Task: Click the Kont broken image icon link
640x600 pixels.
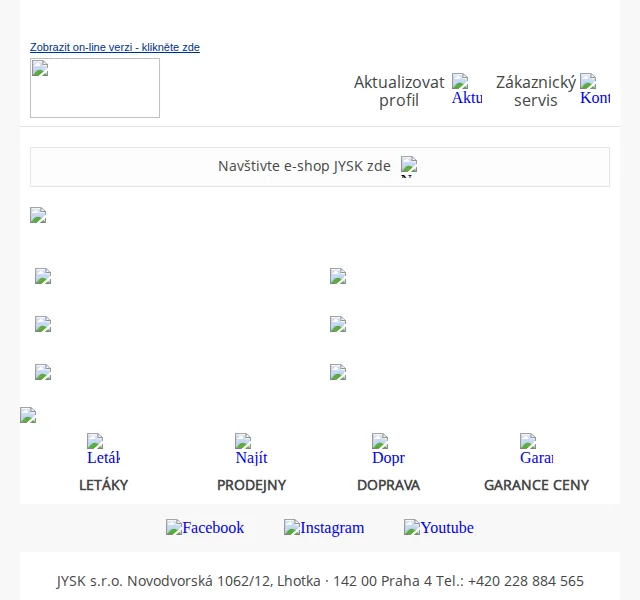Action: pos(595,89)
